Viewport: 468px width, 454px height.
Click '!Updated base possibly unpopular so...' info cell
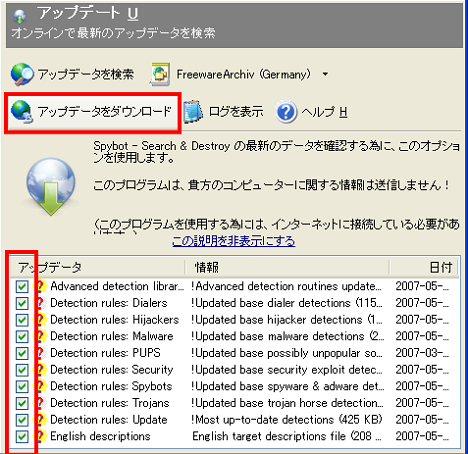(287, 353)
